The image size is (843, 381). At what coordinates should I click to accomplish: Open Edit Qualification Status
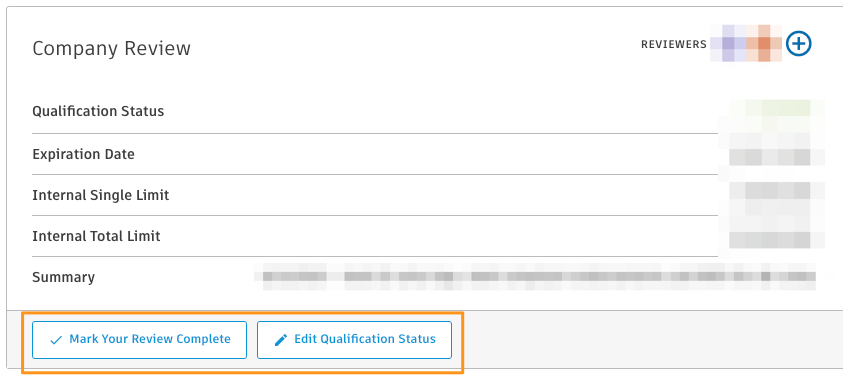pyautogui.click(x=354, y=340)
